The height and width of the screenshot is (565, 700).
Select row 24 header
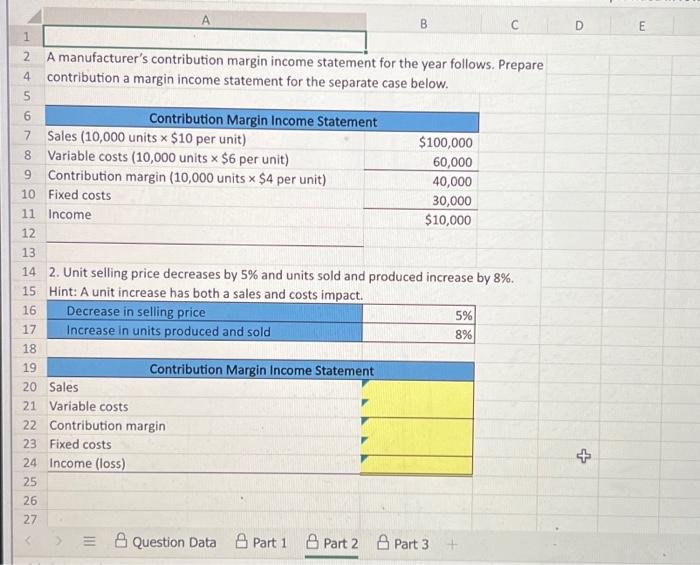click(x=30, y=462)
